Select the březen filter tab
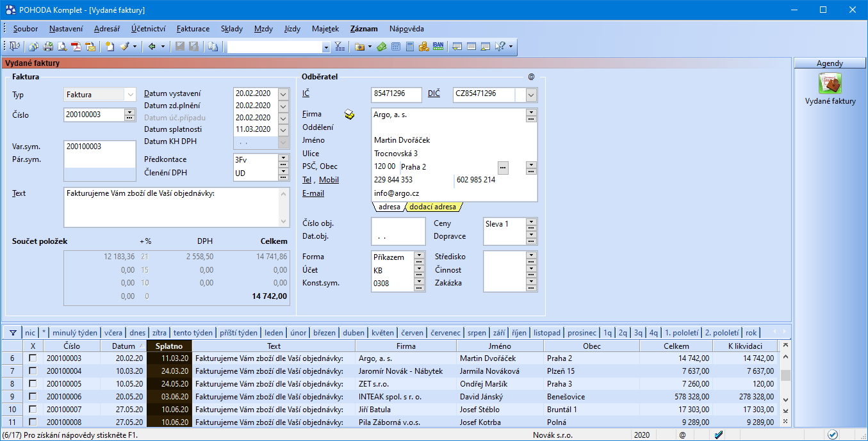Viewport: 868px width, 441px height. (x=325, y=333)
